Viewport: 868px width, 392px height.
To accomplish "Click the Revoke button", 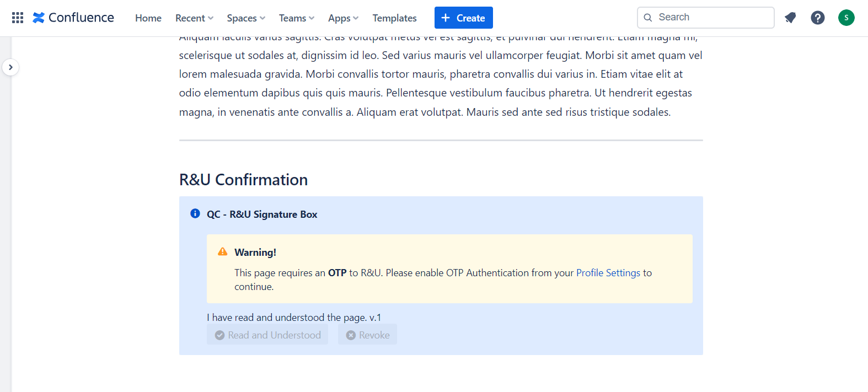I will [367, 335].
